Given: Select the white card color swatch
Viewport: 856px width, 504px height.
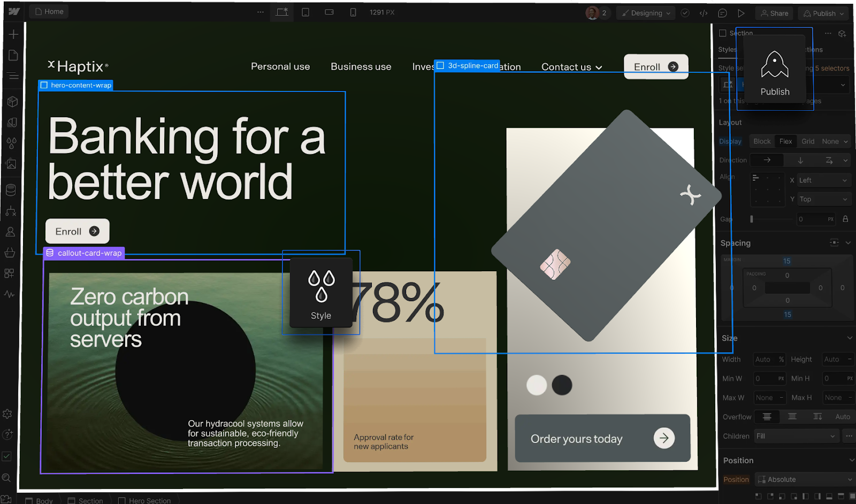Looking at the screenshot, I should 537,385.
